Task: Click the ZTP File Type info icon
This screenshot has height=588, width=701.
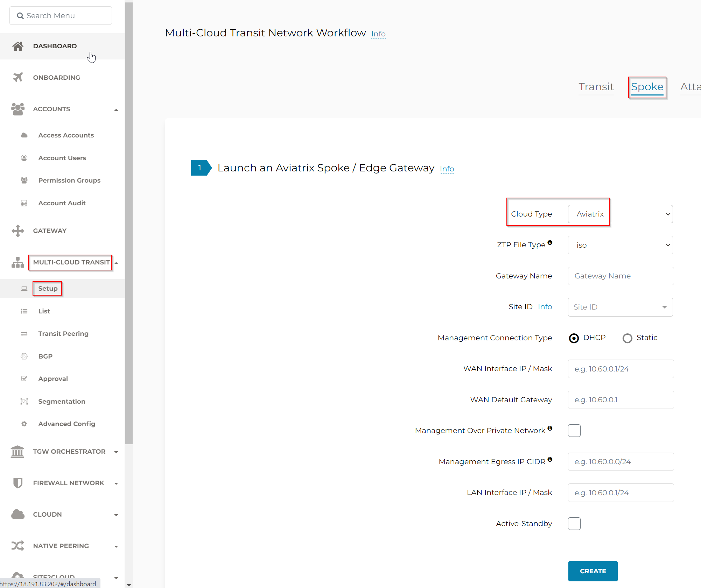Action: (550, 242)
